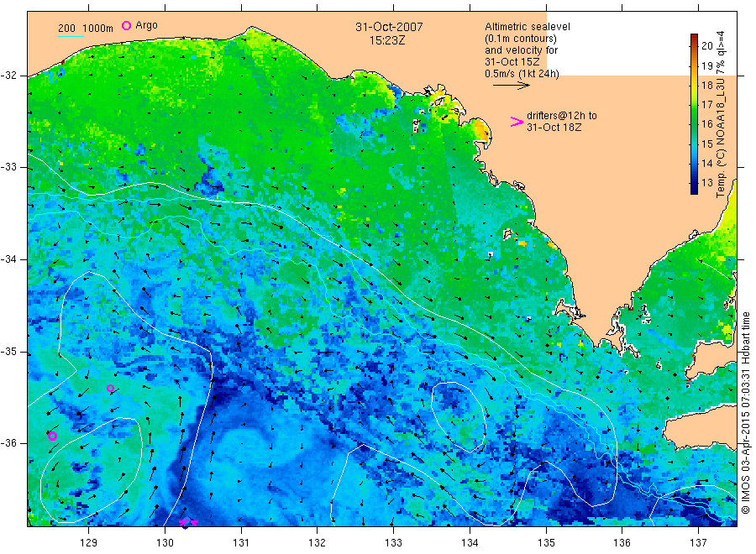Click the -36 latitude axis label
The image size is (756, 554).
tap(8, 443)
